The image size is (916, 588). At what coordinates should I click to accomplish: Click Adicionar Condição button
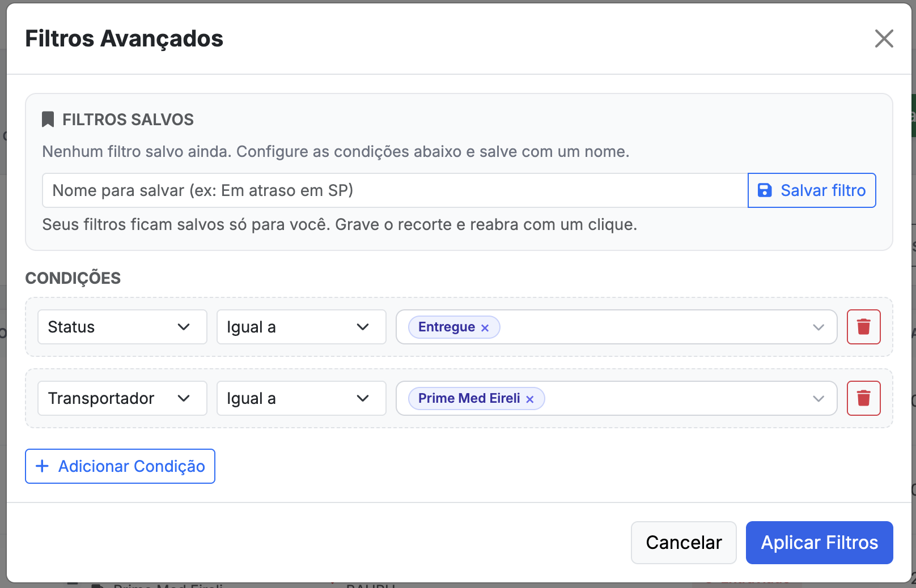[120, 466]
